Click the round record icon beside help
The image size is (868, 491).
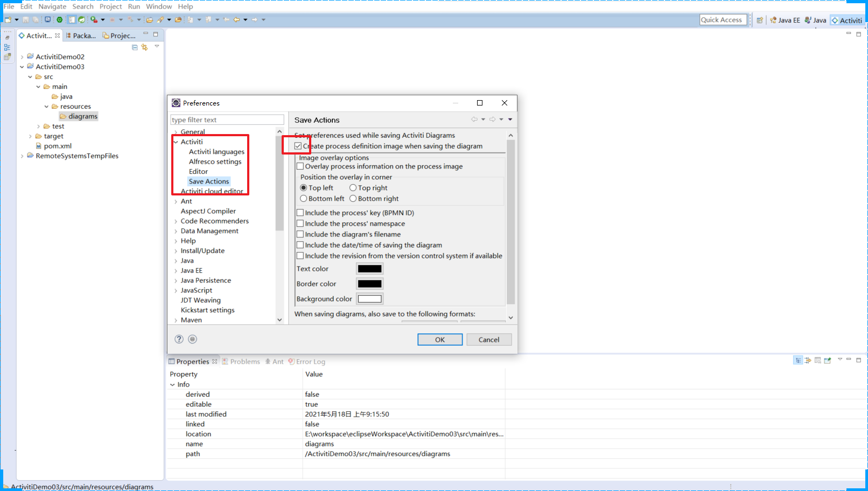193,339
